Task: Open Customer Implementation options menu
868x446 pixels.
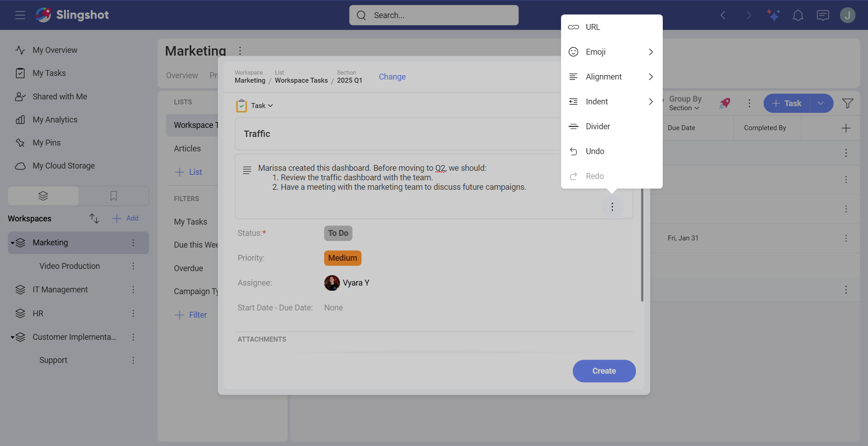Action: pos(133,337)
